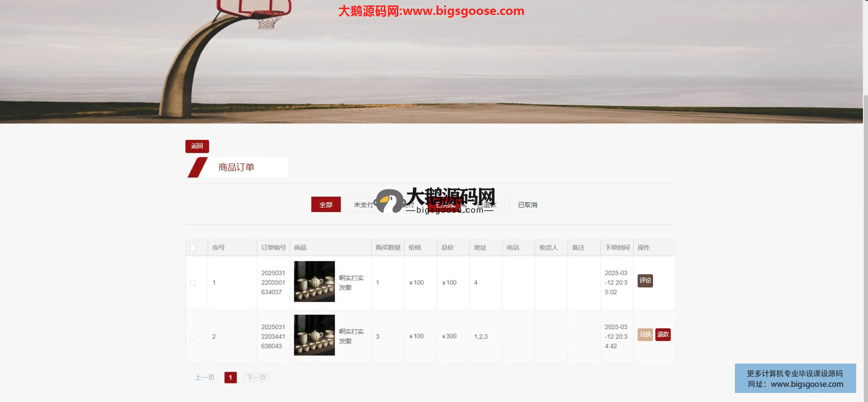Viewport: 868px width, 402px height.
Task: Show the 已取消 orders tab
Action: coord(527,205)
